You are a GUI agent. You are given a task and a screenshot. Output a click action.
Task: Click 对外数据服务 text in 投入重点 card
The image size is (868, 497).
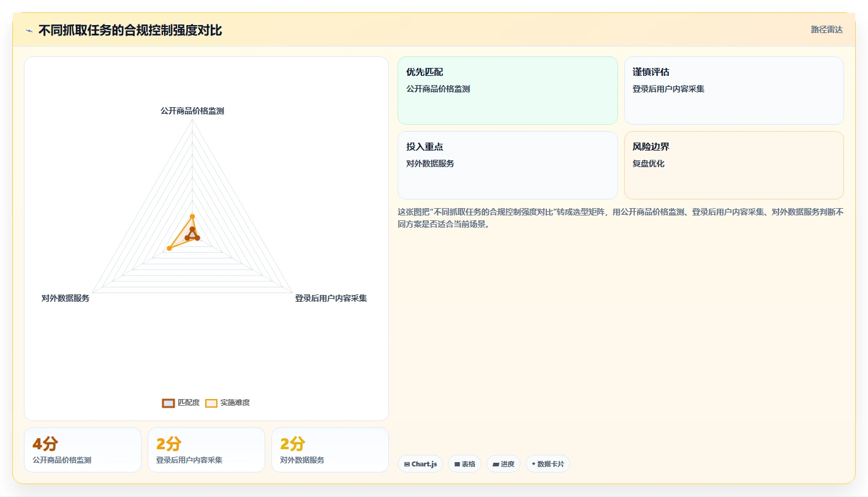[x=430, y=163]
